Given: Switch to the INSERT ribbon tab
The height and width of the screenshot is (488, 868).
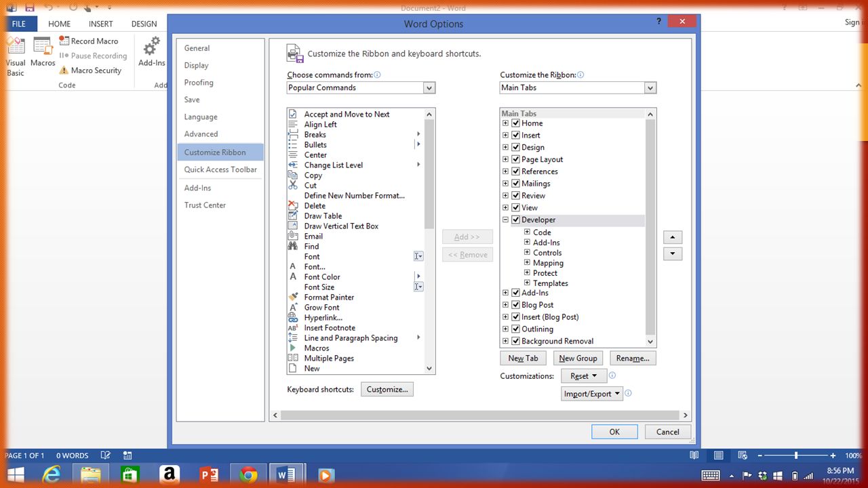Looking at the screenshot, I should (x=101, y=24).
